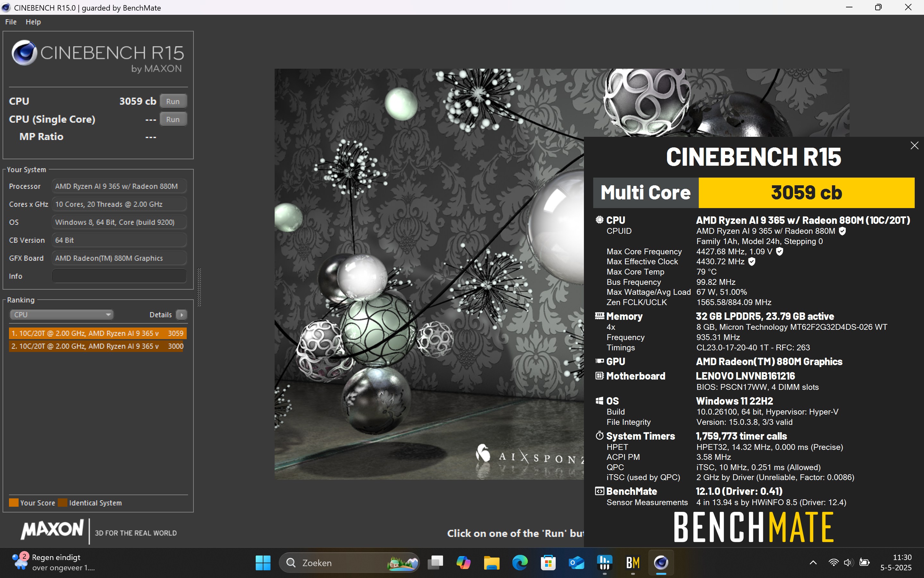This screenshot has height=578, width=924.
Task: Open Microsoft Edge from taskbar
Action: tap(520, 563)
